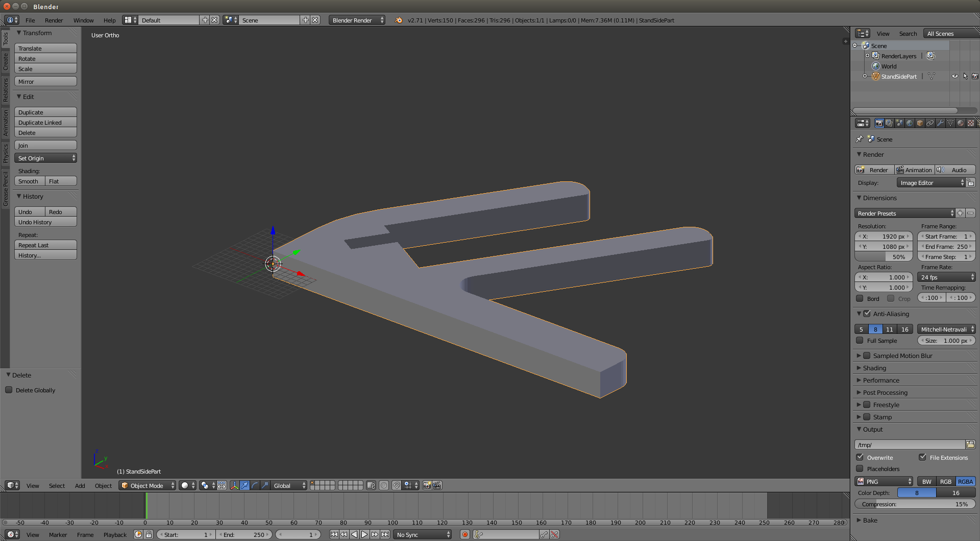Click the Duplicate Linked button
Image resolution: width=980 pixels, height=541 pixels.
[x=45, y=123]
